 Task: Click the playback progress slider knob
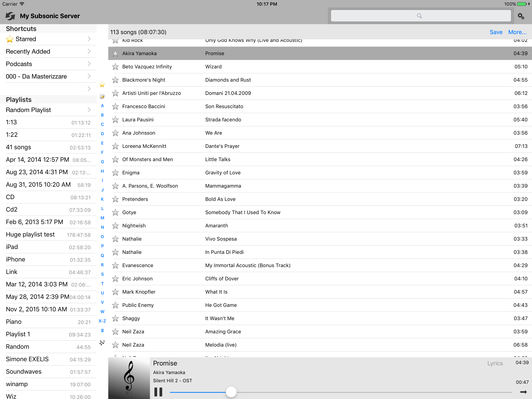click(x=231, y=392)
